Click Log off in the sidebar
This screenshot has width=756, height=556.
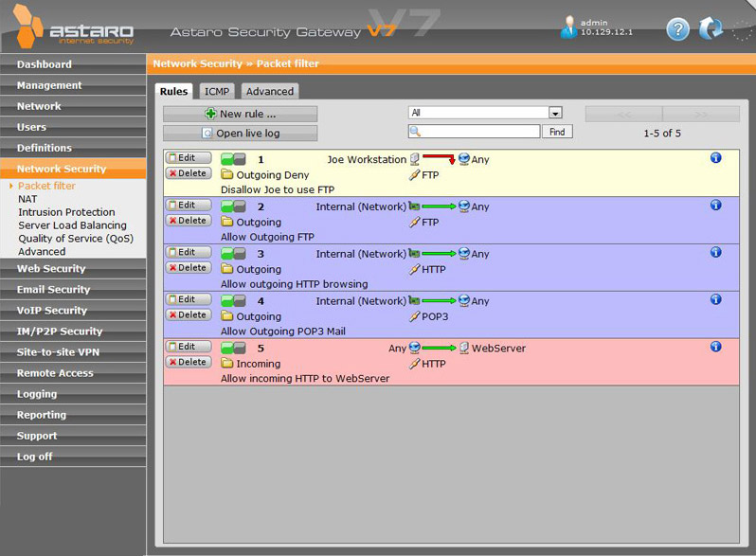pyautogui.click(x=73, y=457)
